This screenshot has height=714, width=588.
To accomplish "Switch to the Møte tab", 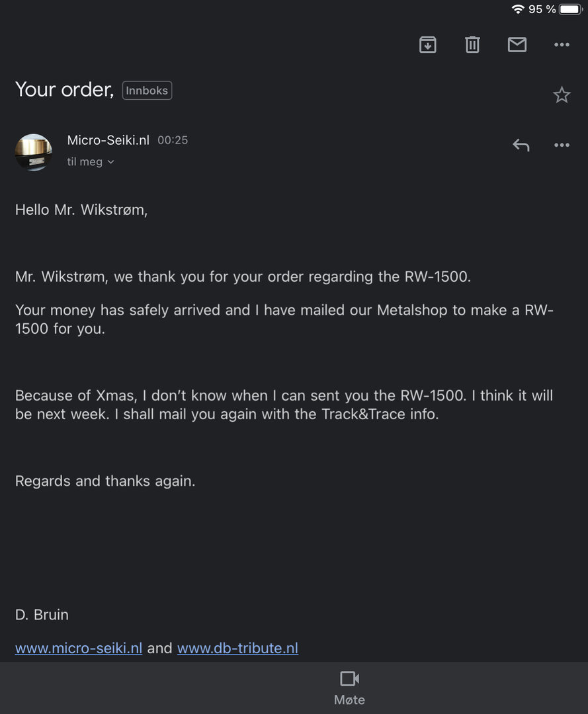I will 349,688.
